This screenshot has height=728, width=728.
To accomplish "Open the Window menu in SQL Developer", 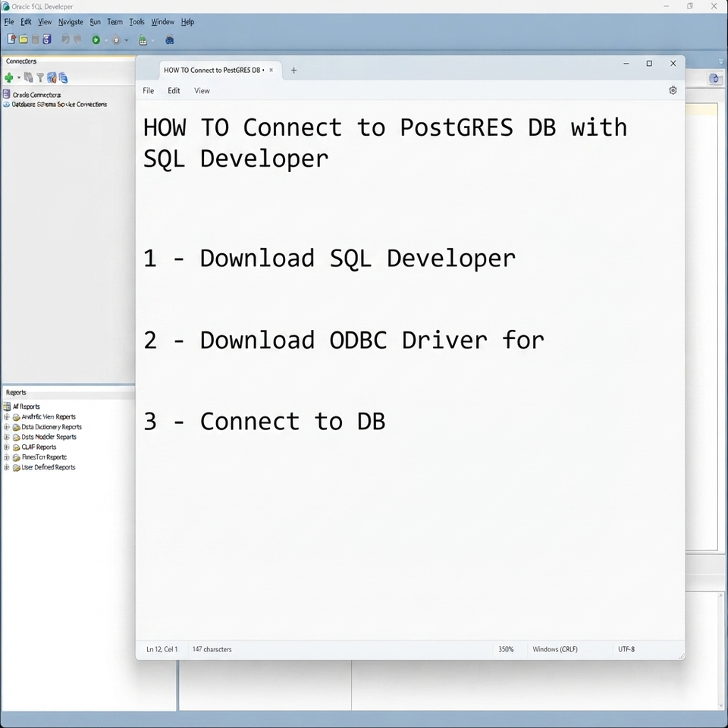I will coord(162,22).
